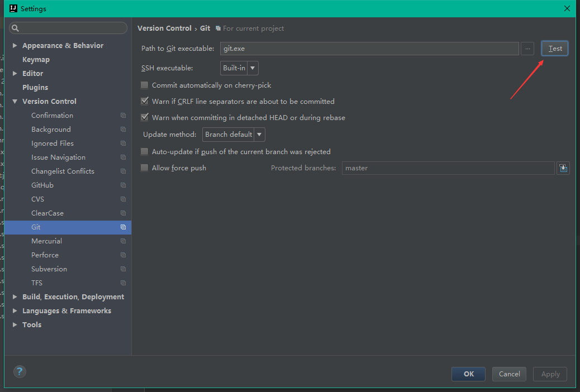Select the Ignored Files entry
Viewport: 580px width, 392px height.
[x=53, y=144]
